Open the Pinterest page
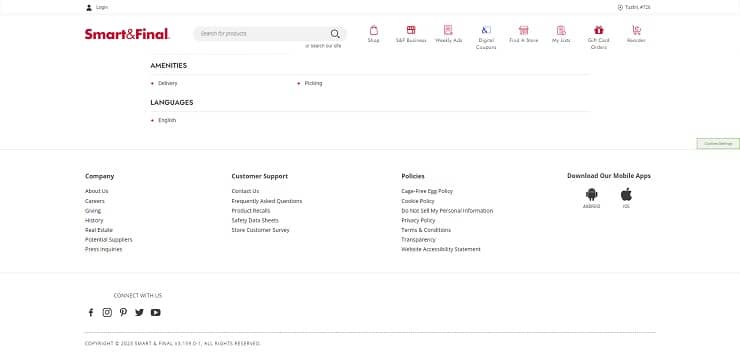The image size is (740, 361). (123, 312)
